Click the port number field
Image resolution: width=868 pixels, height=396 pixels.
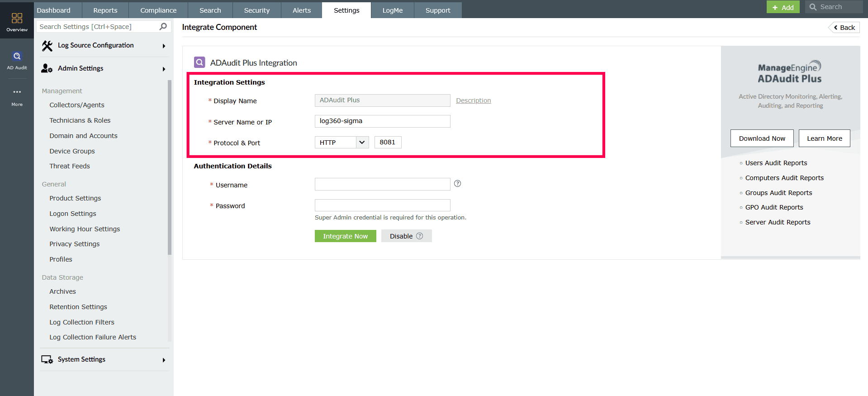click(x=388, y=143)
